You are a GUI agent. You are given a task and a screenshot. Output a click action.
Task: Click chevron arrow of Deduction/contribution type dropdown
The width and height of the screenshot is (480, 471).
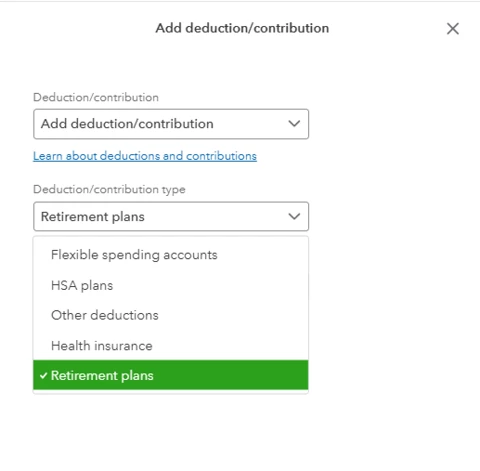click(294, 216)
